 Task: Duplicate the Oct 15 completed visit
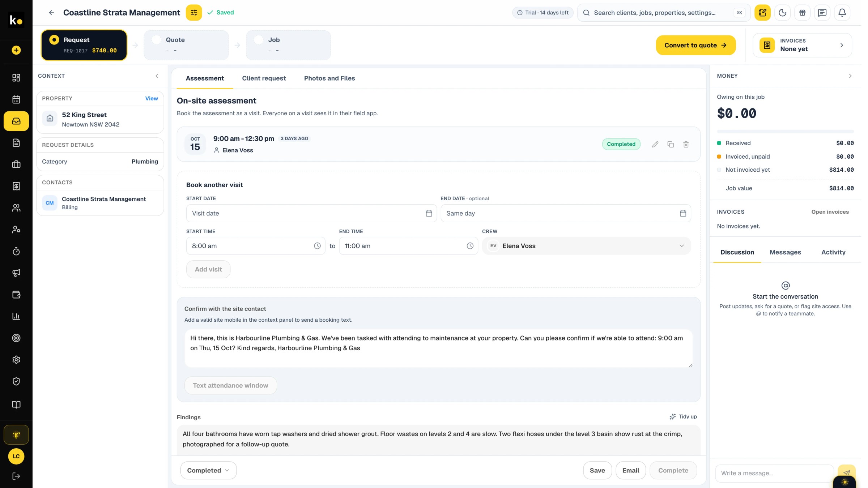pos(671,144)
